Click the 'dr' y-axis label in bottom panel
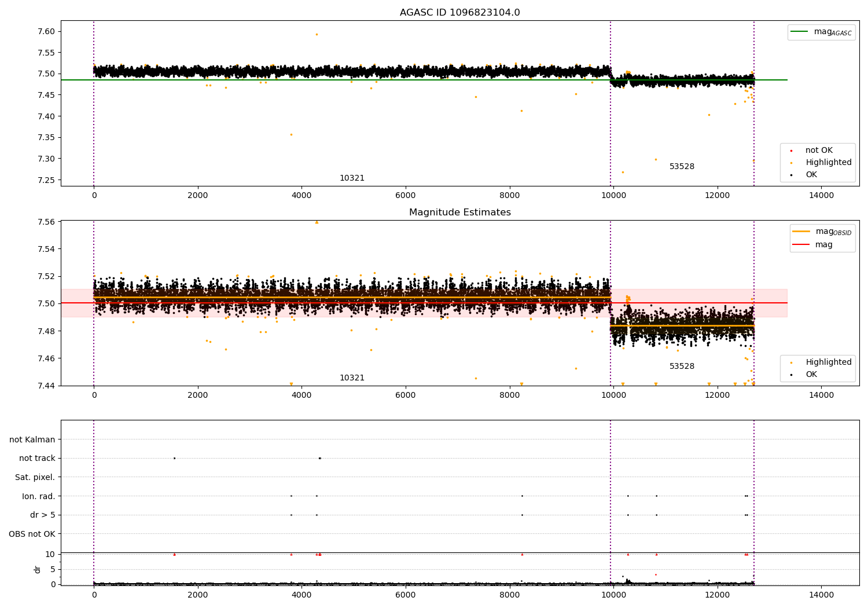The width and height of the screenshot is (868, 608). pos(38,569)
